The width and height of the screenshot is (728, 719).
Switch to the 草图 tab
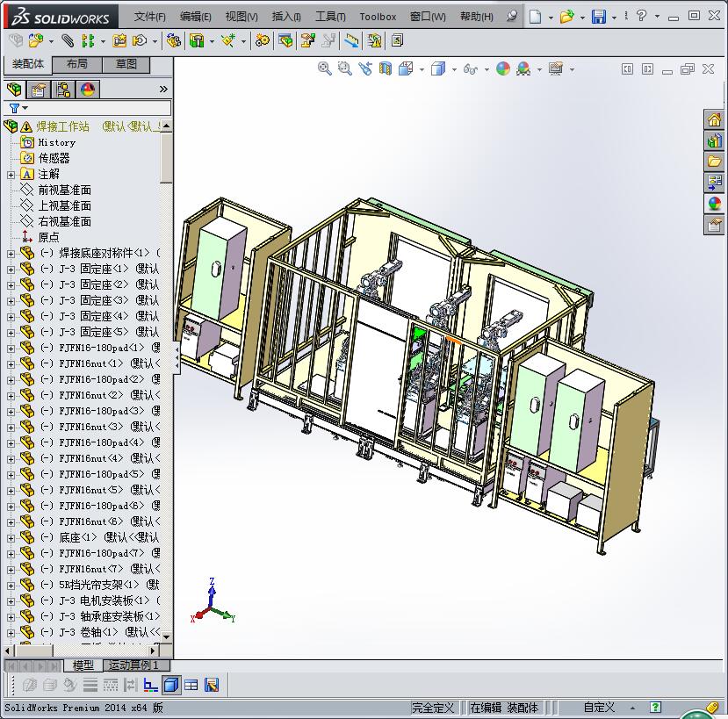click(126, 64)
